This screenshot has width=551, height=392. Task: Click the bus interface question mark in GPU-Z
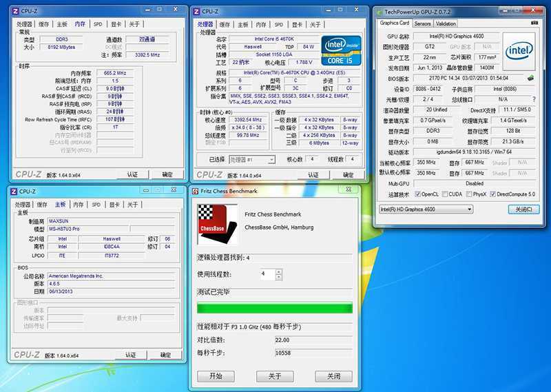(534, 99)
